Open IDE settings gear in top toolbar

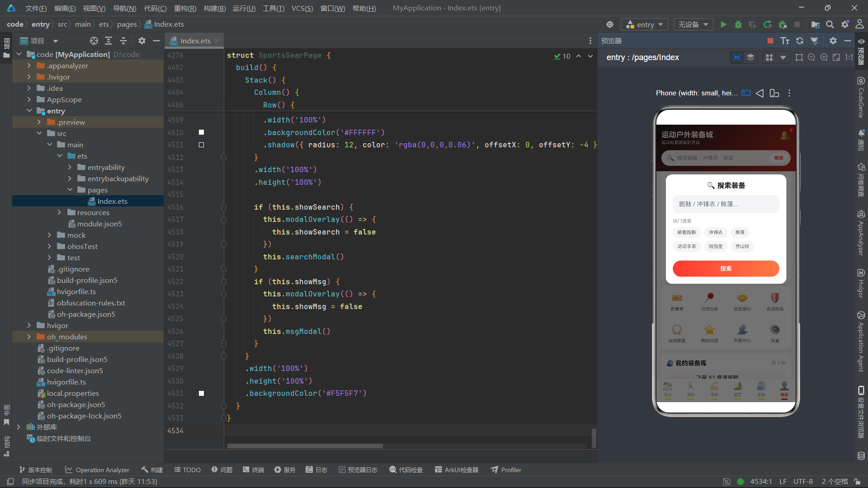845,24
